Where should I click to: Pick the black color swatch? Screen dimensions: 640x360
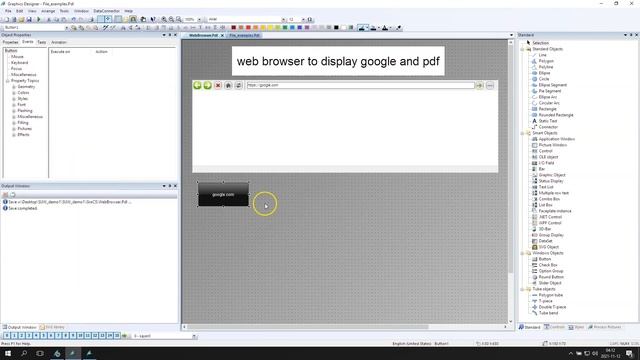(336, 28)
